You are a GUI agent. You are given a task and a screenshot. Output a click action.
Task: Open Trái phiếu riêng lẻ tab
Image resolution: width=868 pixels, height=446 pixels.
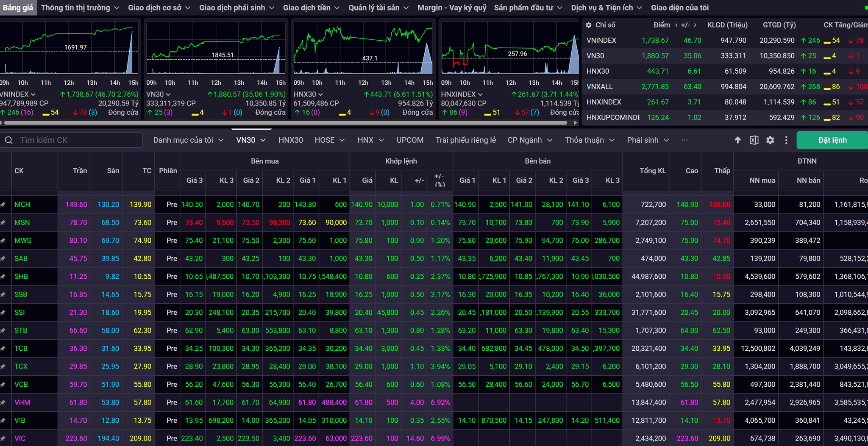click(x=465, y=140)
